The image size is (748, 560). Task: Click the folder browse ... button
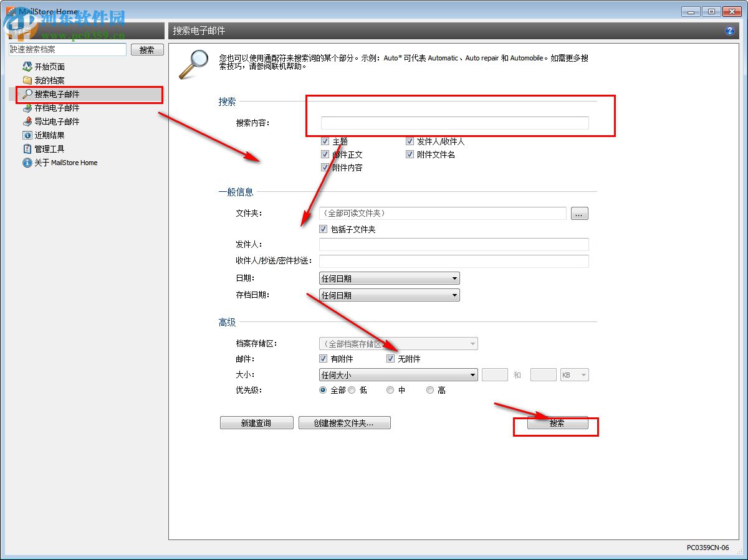579,214
